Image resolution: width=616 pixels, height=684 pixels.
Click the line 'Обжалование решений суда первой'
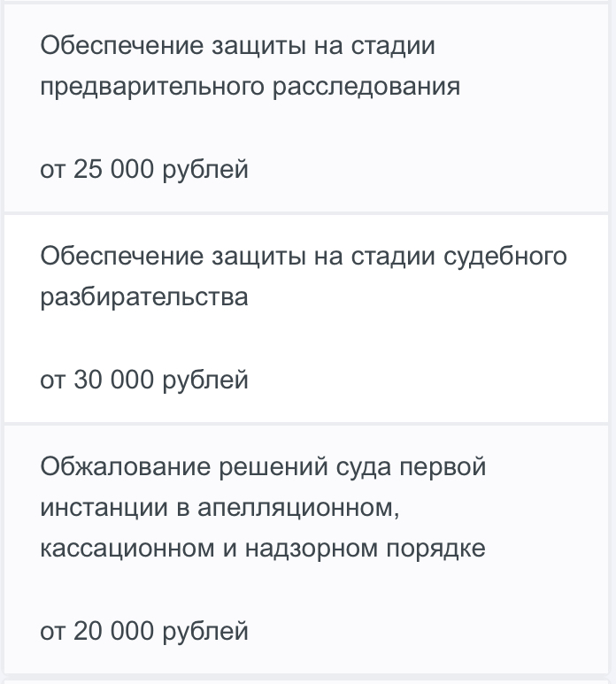[263, 466]
